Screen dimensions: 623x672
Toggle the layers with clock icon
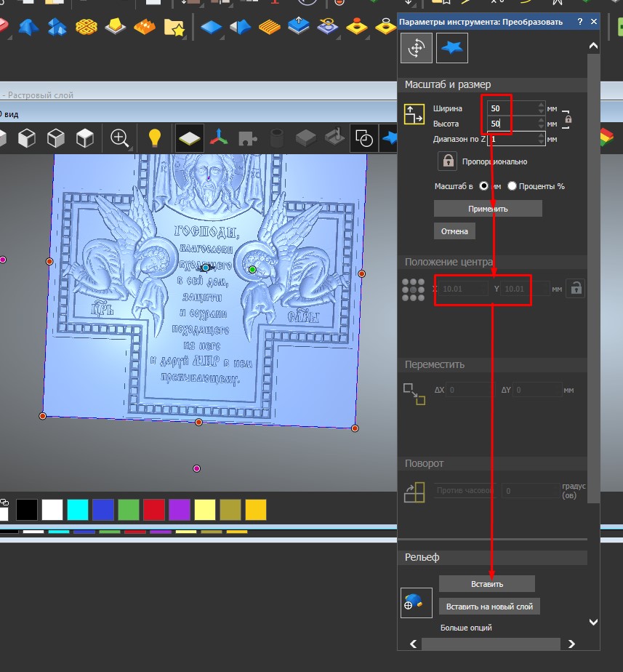point(364,138)
